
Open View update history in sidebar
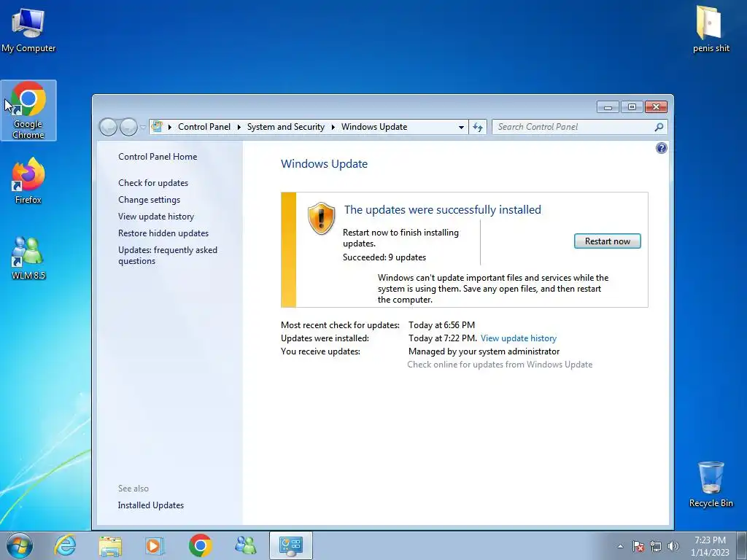point(156,216)
